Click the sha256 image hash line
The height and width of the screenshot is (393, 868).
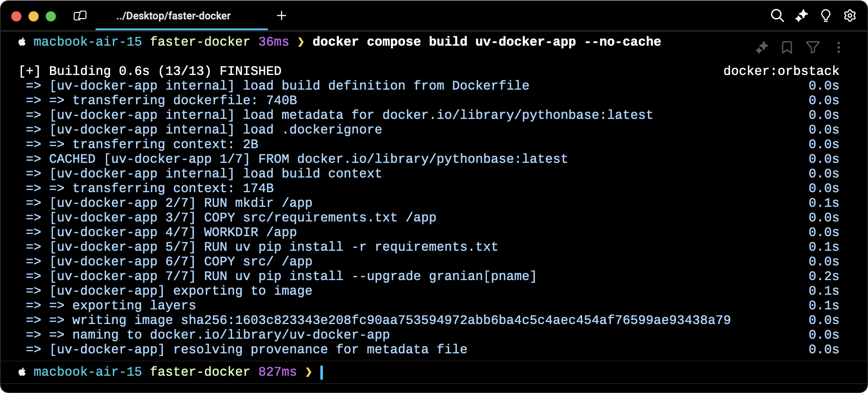[x=456, y=320]
